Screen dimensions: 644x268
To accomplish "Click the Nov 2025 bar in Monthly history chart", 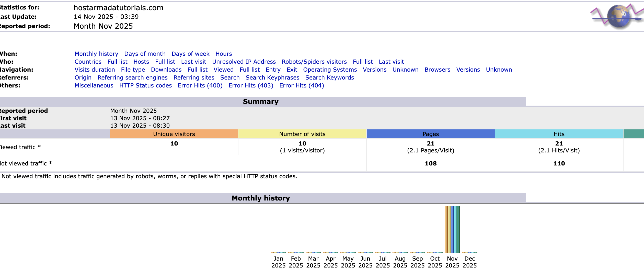I will coord(452,230).
